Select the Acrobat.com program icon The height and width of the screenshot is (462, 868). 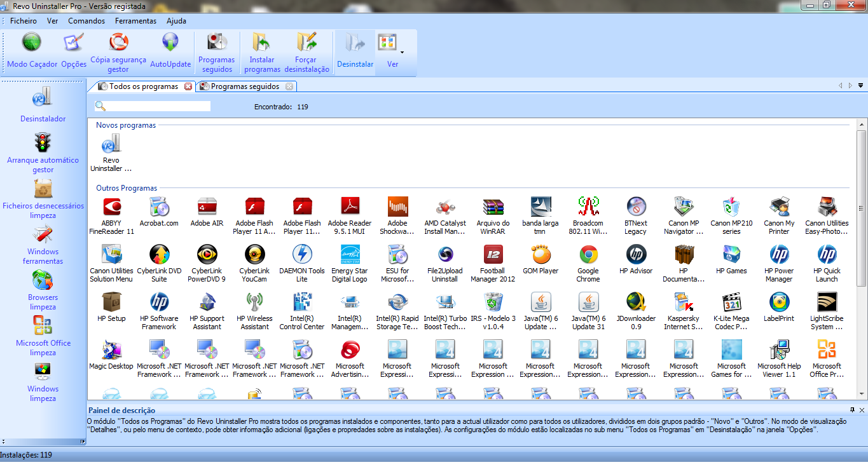click(x=159, y=212)
